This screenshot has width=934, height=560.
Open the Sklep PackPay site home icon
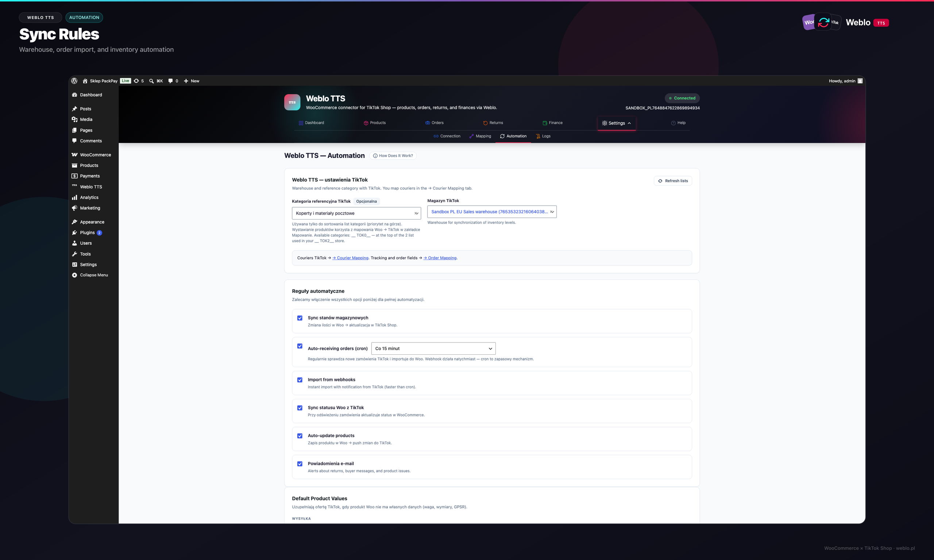pos(85,81)
